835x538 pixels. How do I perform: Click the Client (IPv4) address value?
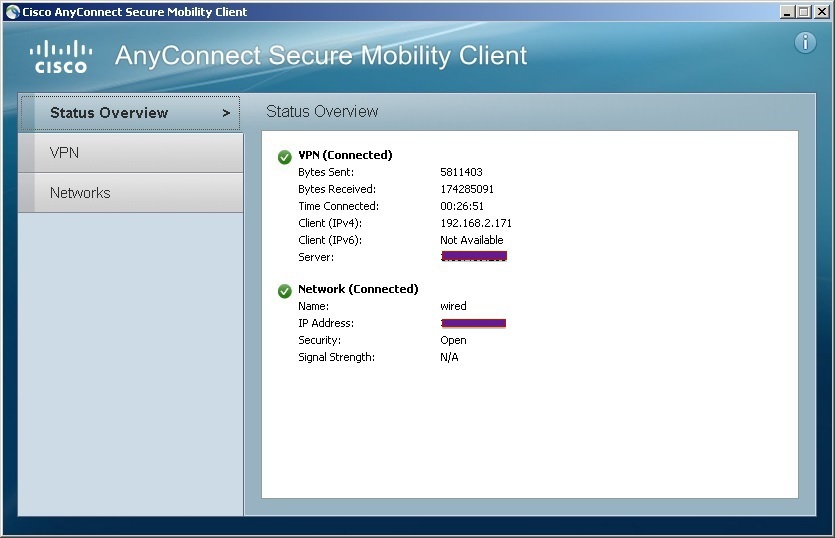[x=476, y=223]
